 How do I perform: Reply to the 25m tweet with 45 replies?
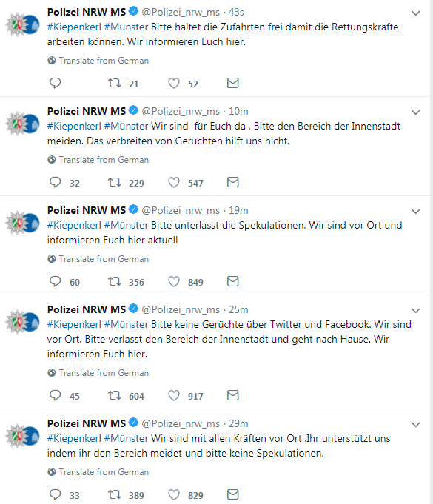[55, 395]
